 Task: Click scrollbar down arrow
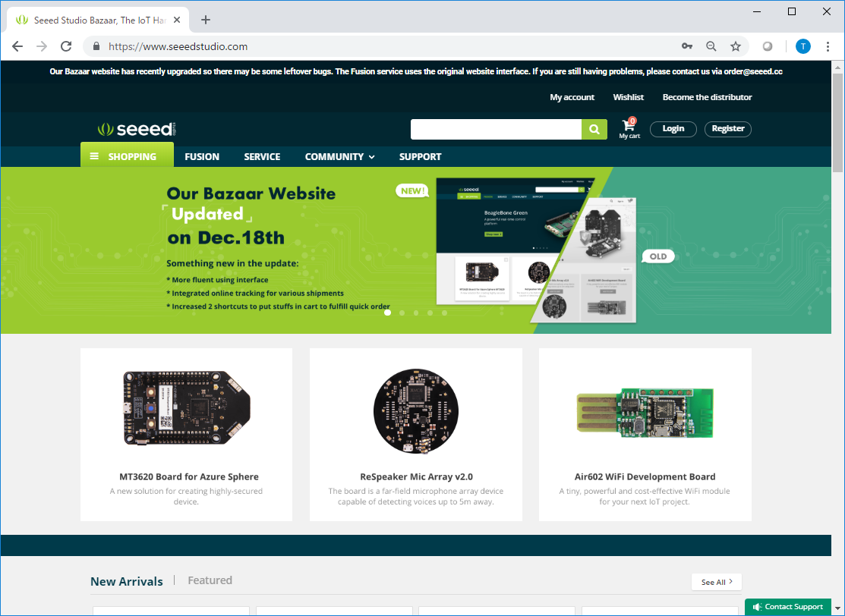tap(837, 609)
